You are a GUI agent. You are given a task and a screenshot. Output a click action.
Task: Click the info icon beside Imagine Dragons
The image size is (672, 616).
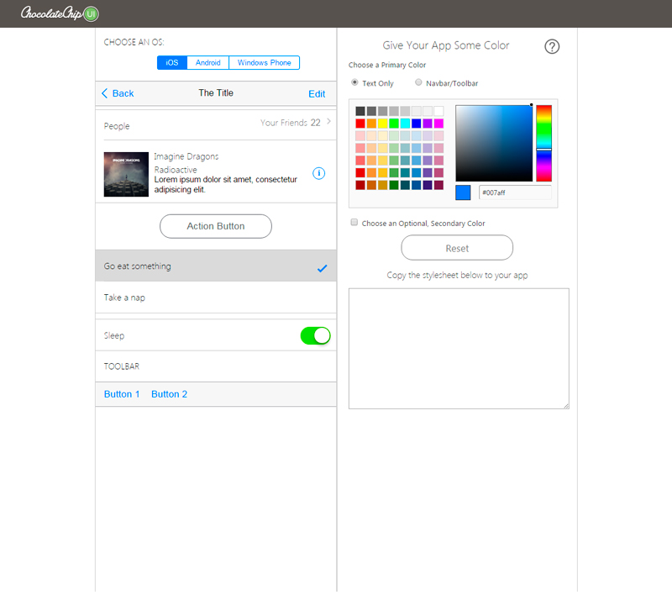coord(319,173)
